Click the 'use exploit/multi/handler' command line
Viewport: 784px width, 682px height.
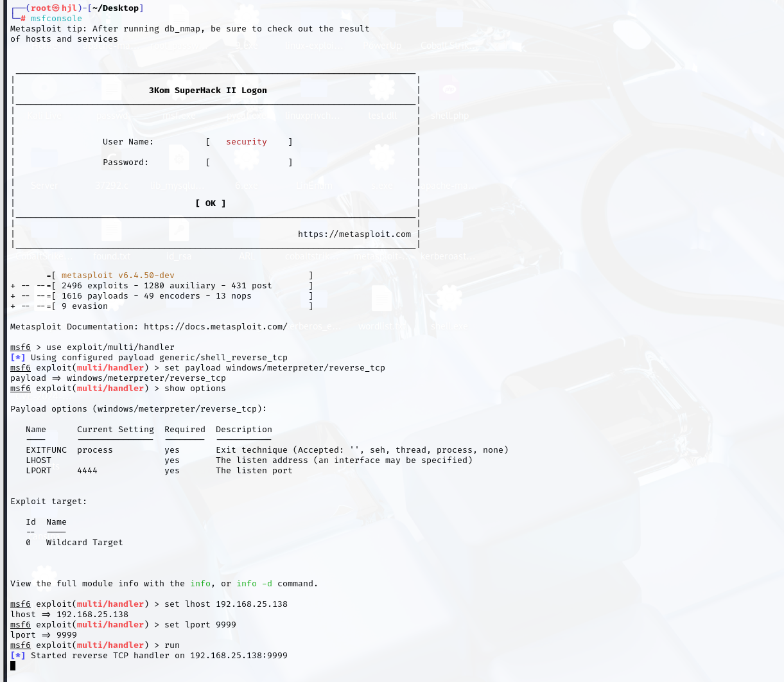pos(110,347)
